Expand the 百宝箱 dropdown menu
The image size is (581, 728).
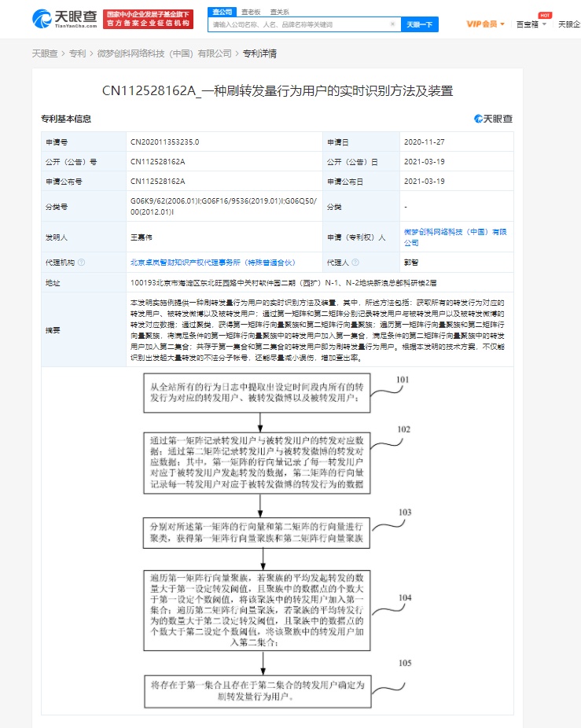tap(531, 24)
